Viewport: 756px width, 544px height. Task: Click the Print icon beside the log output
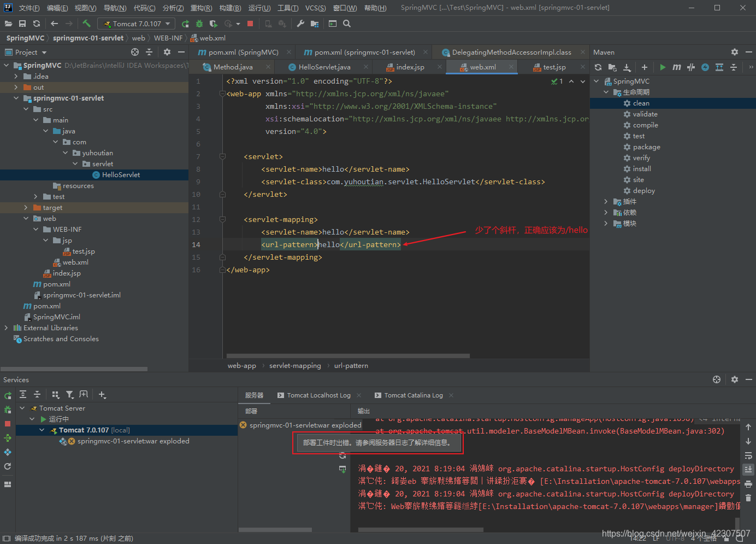pyautogui.click(x=748, y=484)
